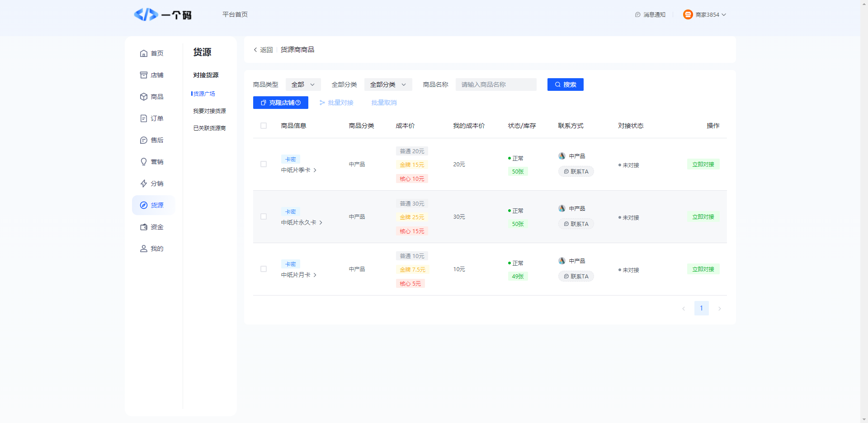Click the 核心 10元 price tag
This screenshot has width=868, height=423.
pyautogui.click(x=412, y=179)
